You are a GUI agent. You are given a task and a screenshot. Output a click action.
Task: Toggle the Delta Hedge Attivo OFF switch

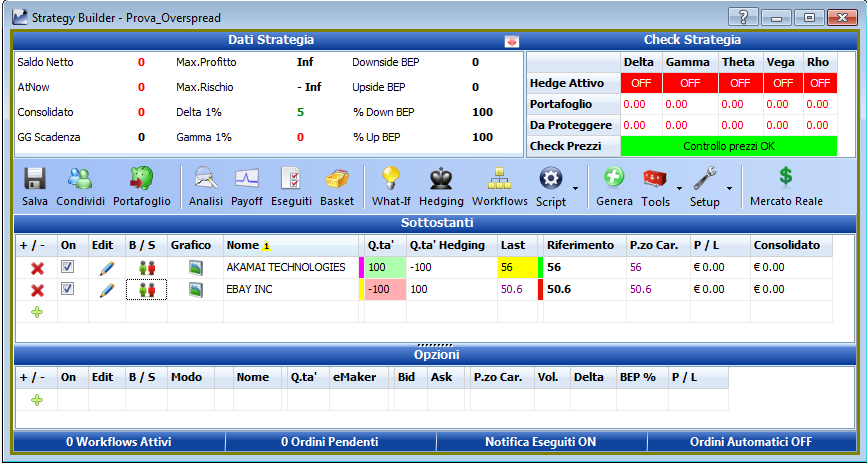click(641, 83)
